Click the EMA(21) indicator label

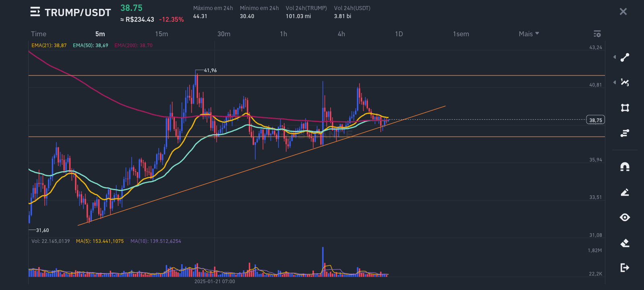(49, 46)
